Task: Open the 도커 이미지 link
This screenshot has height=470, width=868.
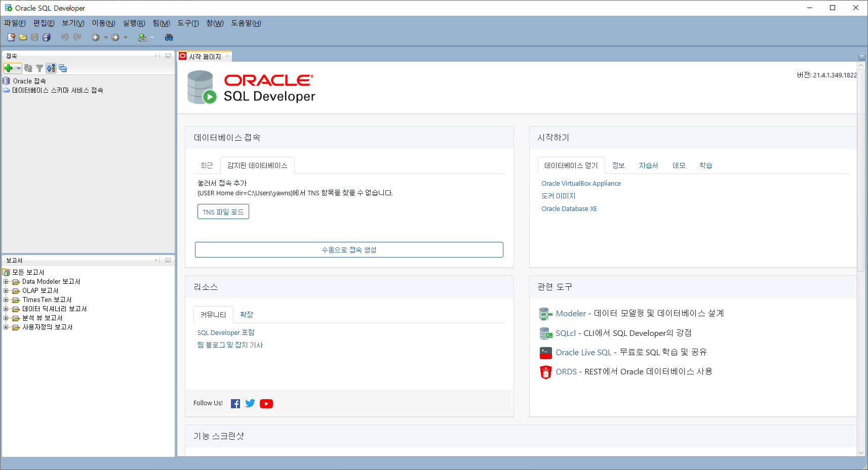Action: (x=558, y=196)
